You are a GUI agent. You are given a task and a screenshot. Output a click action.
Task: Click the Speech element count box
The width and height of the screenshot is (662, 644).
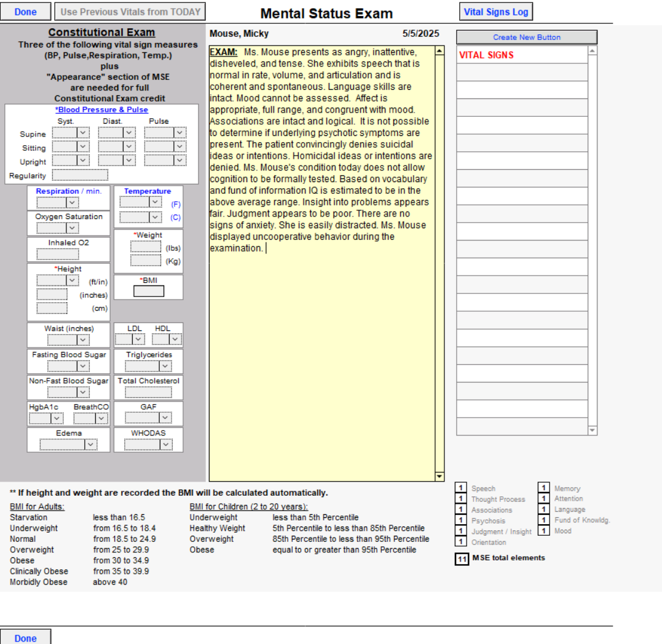[x=460, y=488]
